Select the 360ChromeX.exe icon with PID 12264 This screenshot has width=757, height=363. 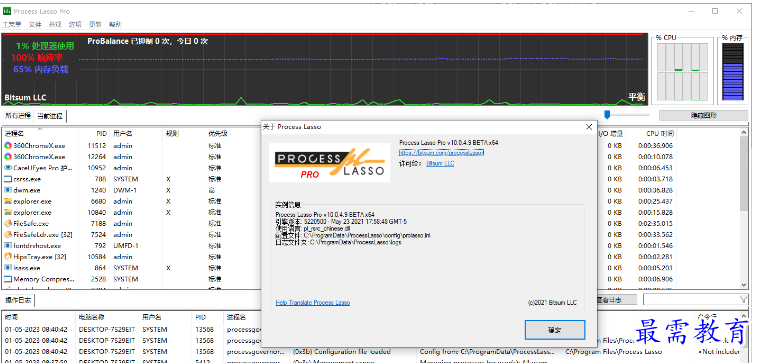[8, 156]
